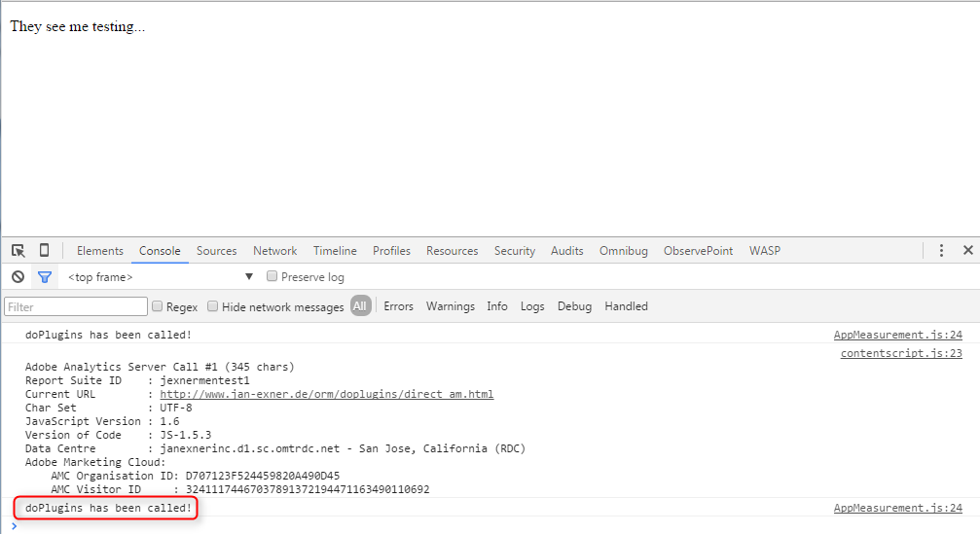The width and height of the screenshot is (980, 534).
Task: Enable the Preserve log checkbox
Action: (x=272, y=277)
